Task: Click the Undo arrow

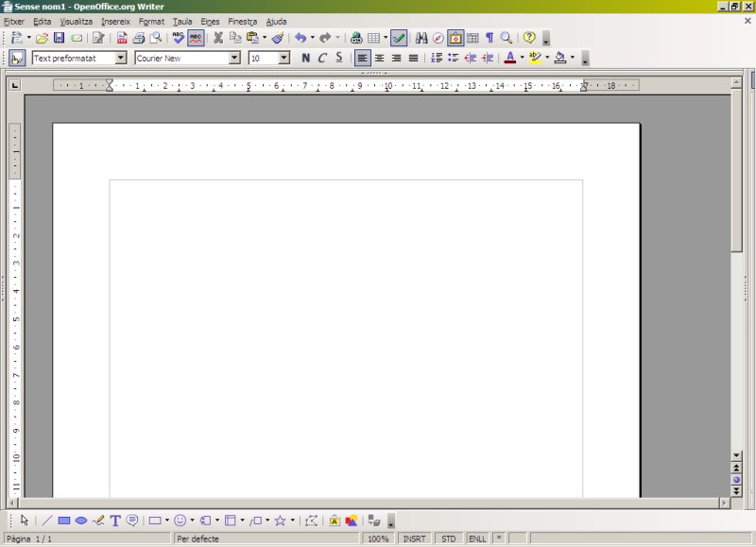Action: (301, 38)
